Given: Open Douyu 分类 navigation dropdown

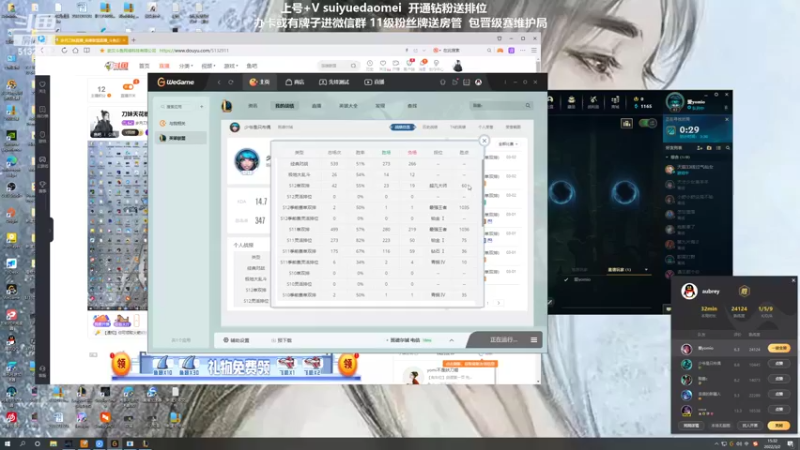Looking at the screenshot, I should [184, 66].
